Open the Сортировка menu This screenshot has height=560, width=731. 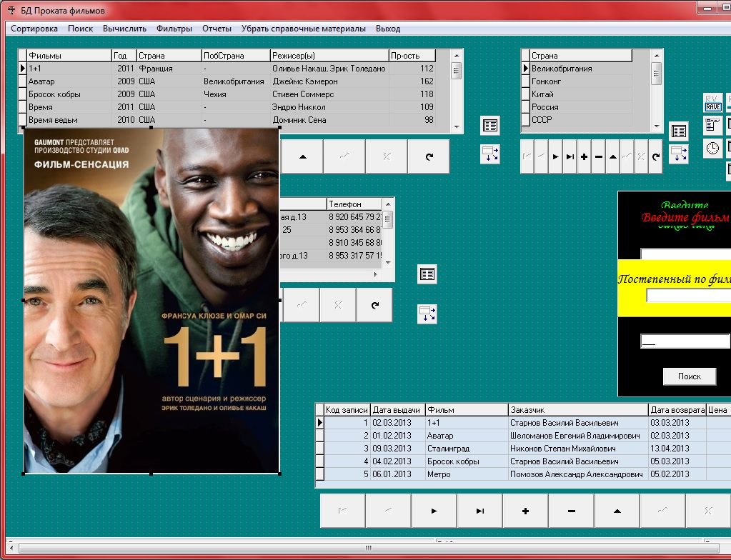point(34,29)
